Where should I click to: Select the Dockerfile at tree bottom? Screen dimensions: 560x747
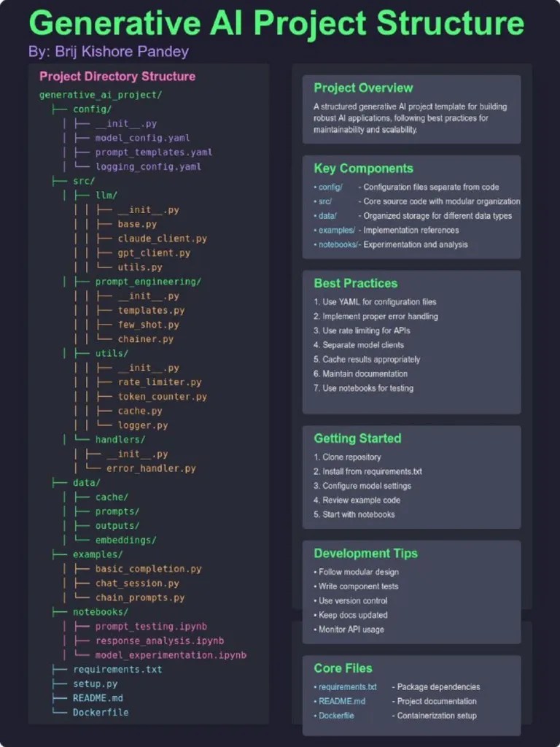(101, 712)
